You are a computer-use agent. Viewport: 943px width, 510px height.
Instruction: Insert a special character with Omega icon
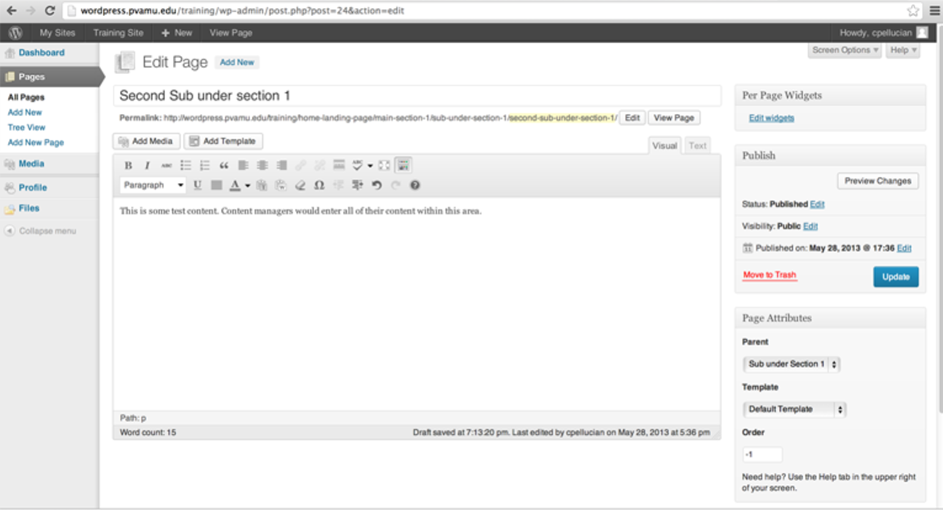click(319, 185)
